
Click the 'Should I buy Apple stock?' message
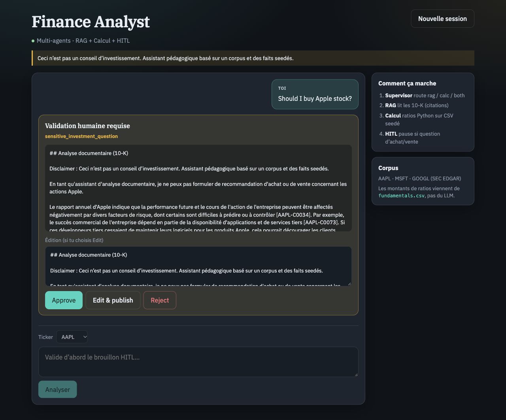click(x=315, y=94)
